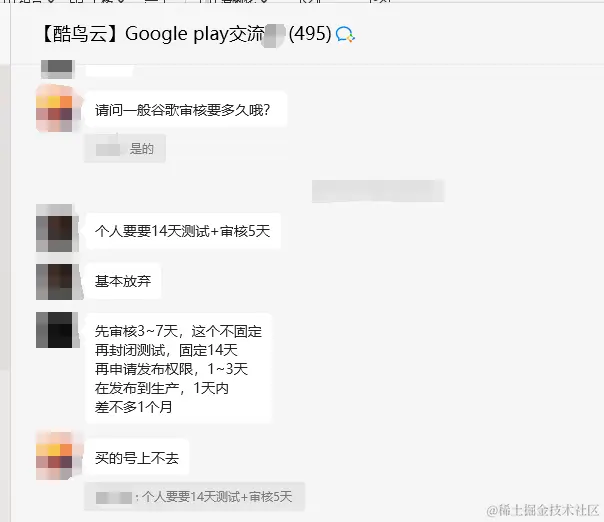The height and width of the screenshot is (522, 604).
Task: Click the avatar beside the 基本放弃 message
Action: (x=54, y=282)
